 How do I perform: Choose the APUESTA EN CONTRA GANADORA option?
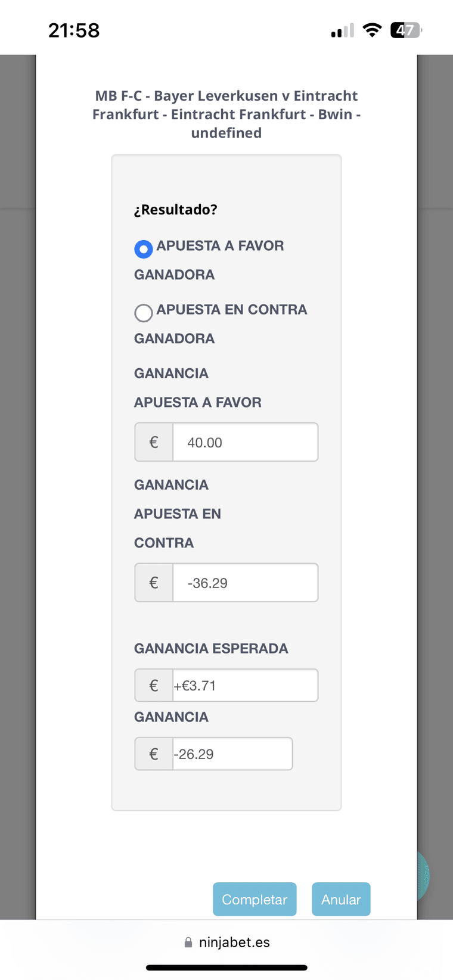coord(144,313)
